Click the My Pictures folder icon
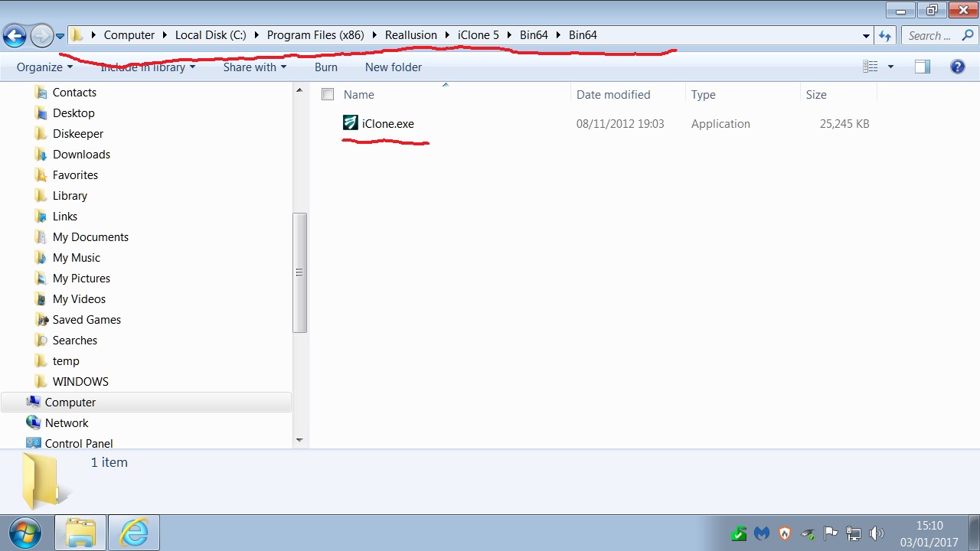 41,279
